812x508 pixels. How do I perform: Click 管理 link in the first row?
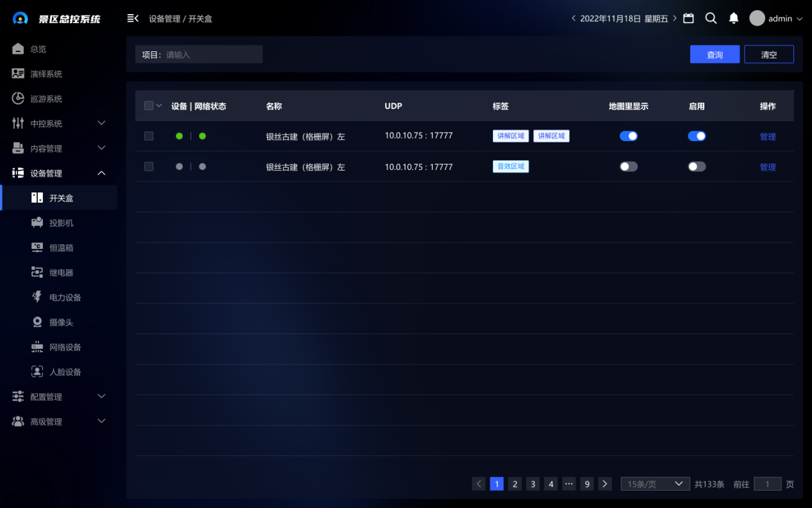tap(767, 137)
